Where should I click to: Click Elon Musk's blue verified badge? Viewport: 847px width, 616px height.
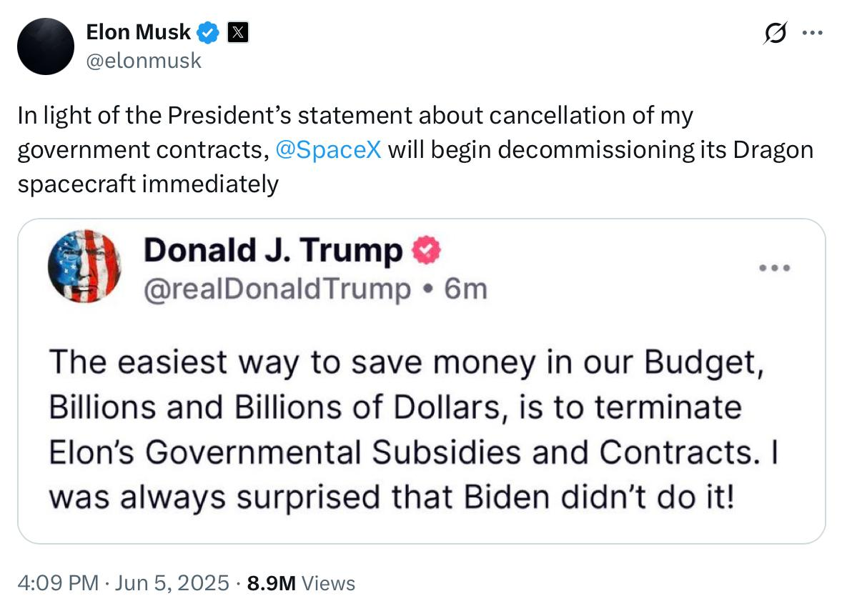pyautogui.click(x=207, y=32)
